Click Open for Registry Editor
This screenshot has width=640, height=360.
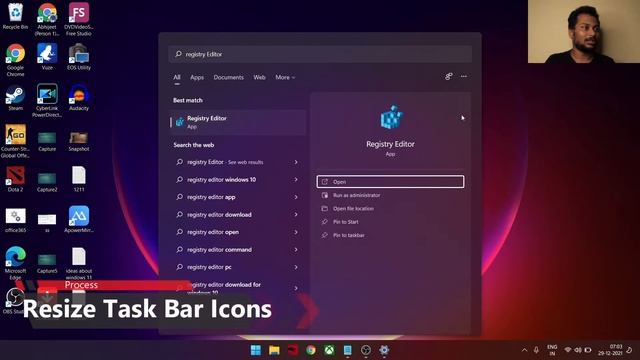click(x=390, y=182)
